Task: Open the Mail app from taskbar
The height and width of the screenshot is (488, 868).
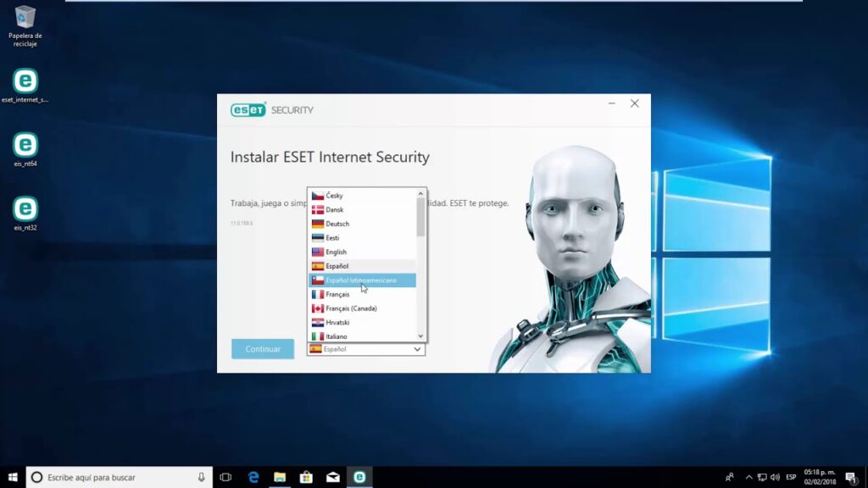Action: click(332, 477)
